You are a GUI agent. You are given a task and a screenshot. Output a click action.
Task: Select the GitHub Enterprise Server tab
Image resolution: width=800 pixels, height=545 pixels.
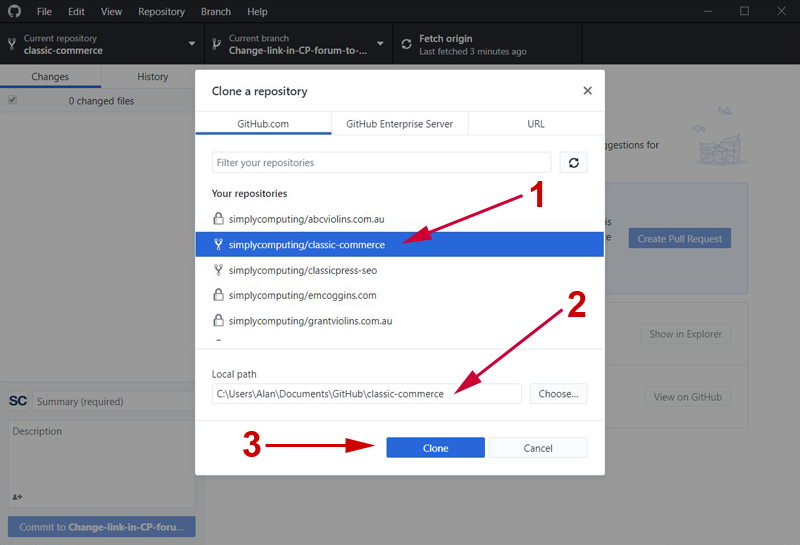tap(399, 124)
